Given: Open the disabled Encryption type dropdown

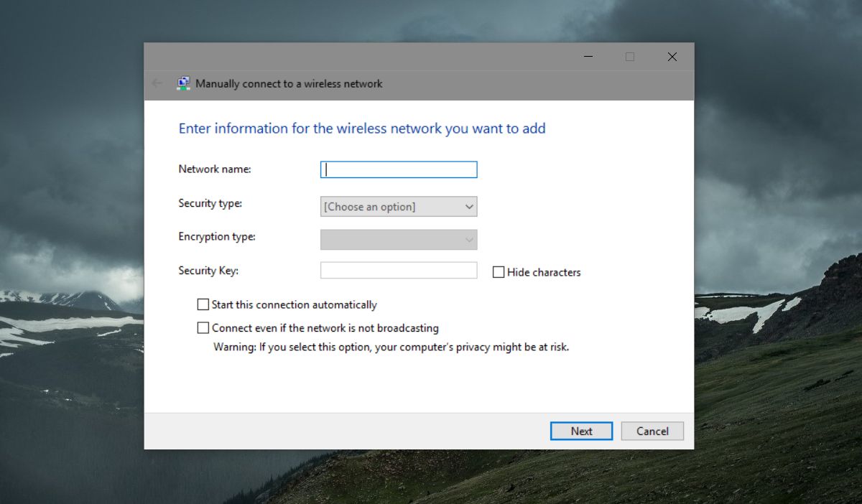Looking at the screenshot, I should point(399,239).
